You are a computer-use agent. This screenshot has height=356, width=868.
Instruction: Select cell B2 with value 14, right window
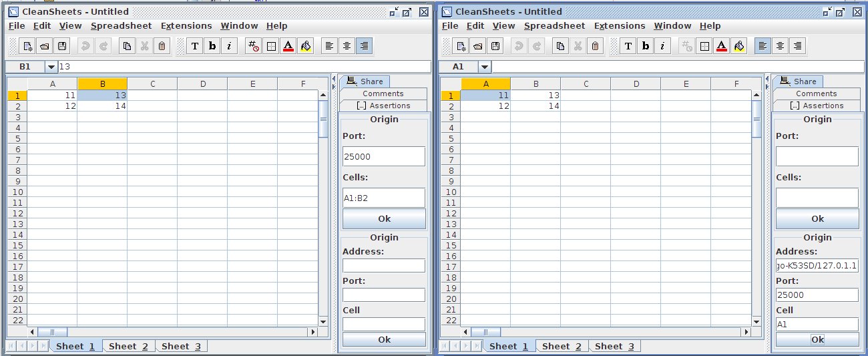tap(535, 106)
